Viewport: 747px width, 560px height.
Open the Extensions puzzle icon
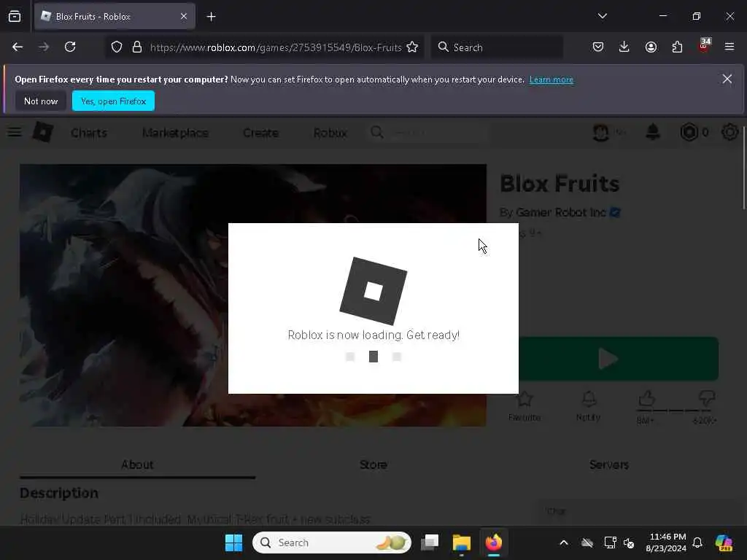(x=677, y=47)
